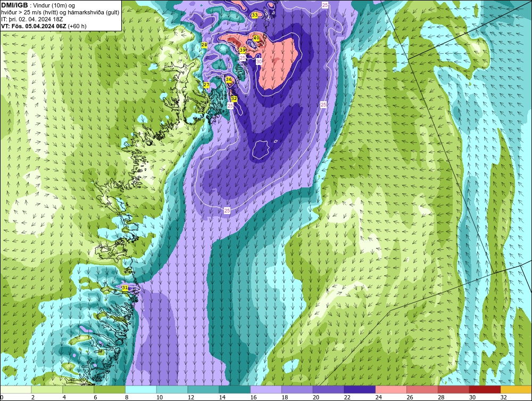Click the legend scale value 32

coord(503,397)
